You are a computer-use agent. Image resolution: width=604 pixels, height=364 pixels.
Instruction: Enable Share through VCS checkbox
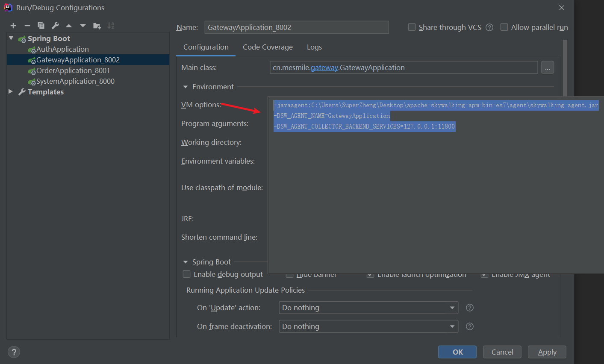coord(412,27)
